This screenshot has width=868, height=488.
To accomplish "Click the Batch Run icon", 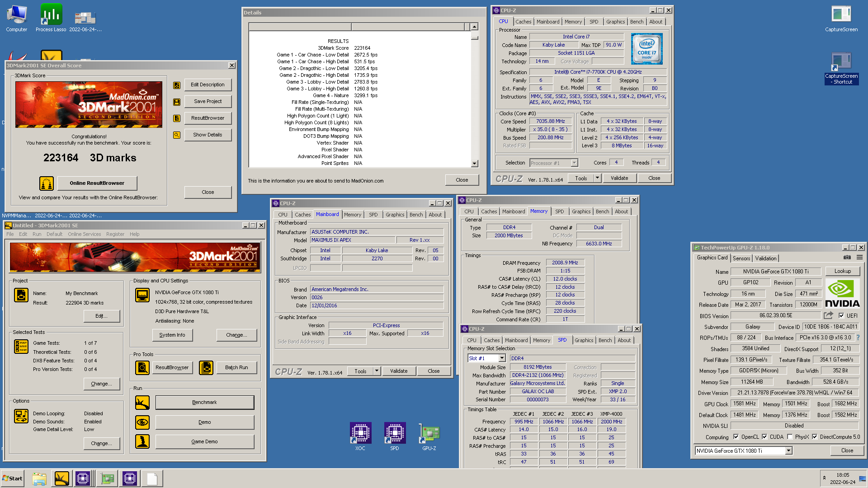I will point(206,368).
